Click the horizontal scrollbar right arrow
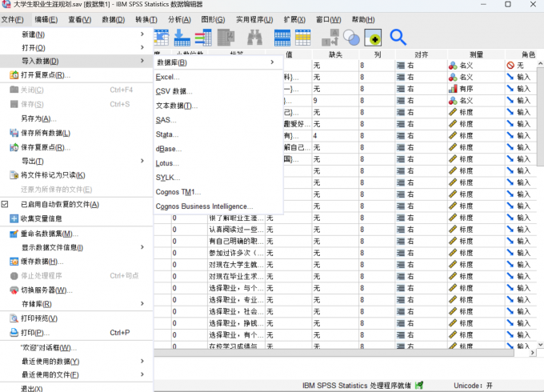This screenshot has width=544, height=392. pos(533,353)
